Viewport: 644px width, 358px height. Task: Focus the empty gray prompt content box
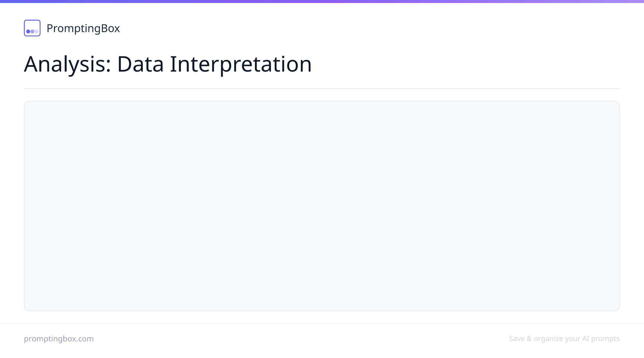[322, 206]
